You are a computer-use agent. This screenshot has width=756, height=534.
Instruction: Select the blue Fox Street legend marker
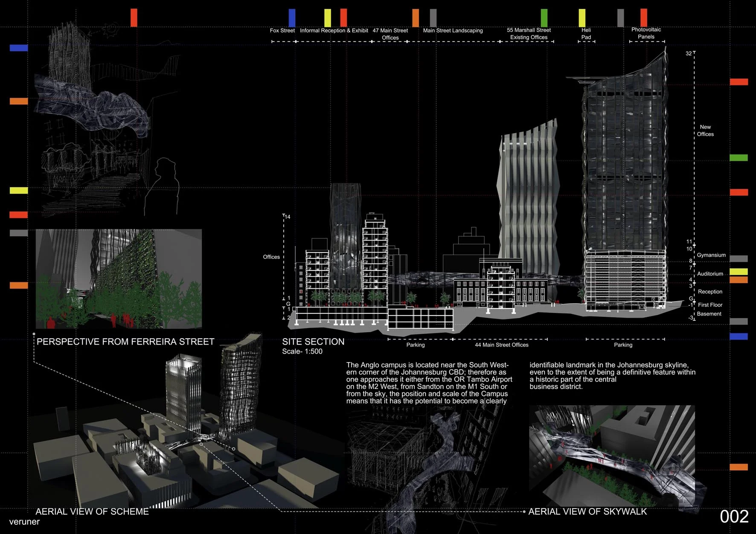click(291, 17)
